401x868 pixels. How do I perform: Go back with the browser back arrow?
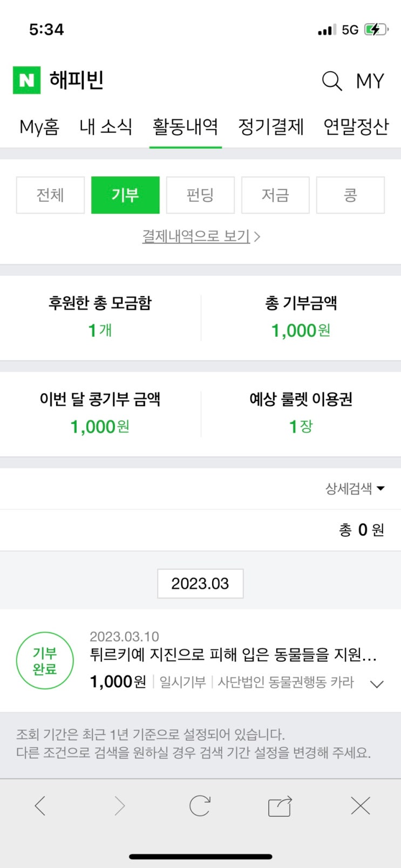(40, 806)
